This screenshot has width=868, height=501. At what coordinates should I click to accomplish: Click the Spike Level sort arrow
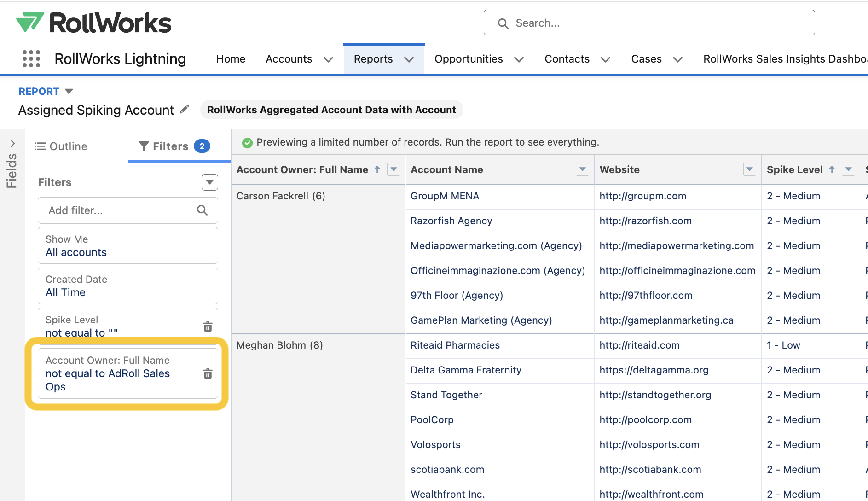coord(832,169)
